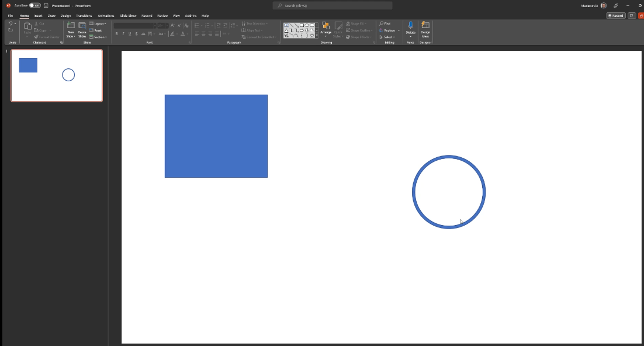This screenshot has width=644, height=346.
Task: Open the font size dropdown
Action: pos(167,26)
